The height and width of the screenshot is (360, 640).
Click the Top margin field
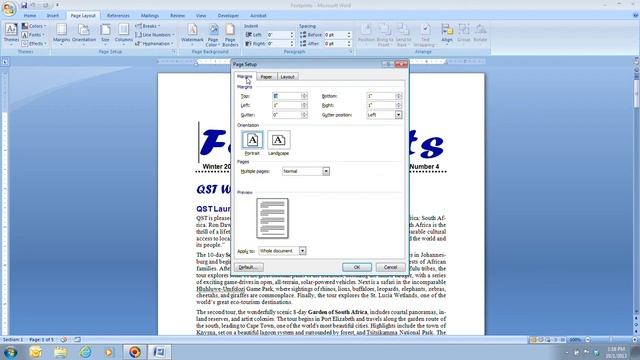pos(287,96)
